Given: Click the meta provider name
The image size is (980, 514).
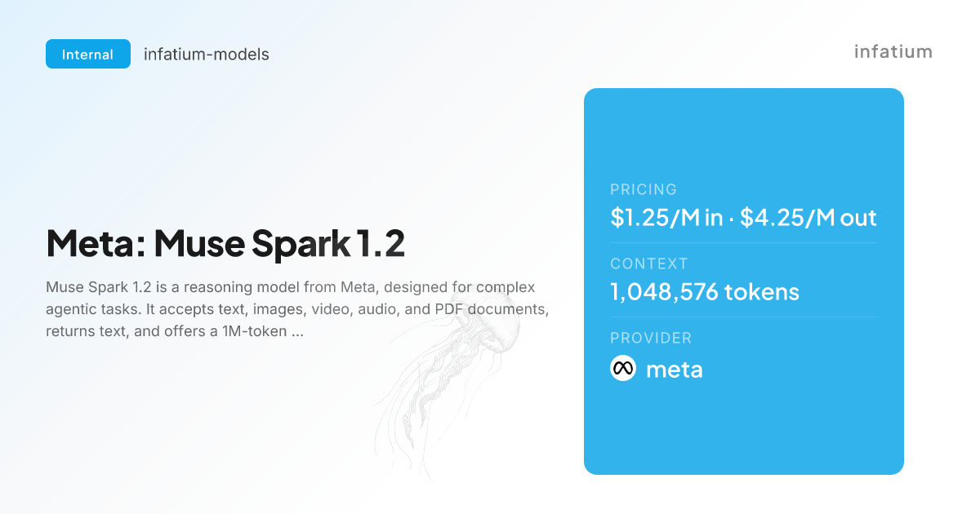Looking at the screenshot, I should click(x=674, y=370).
